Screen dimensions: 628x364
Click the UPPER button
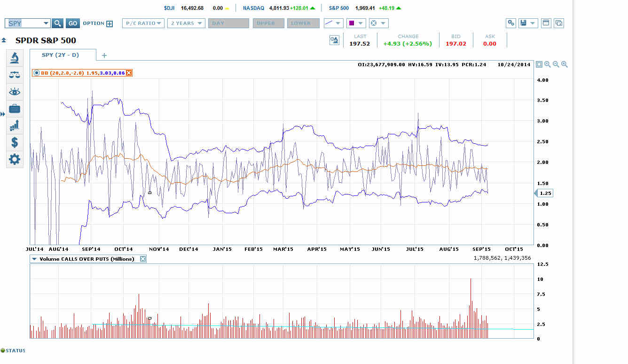tap(268, 23)
